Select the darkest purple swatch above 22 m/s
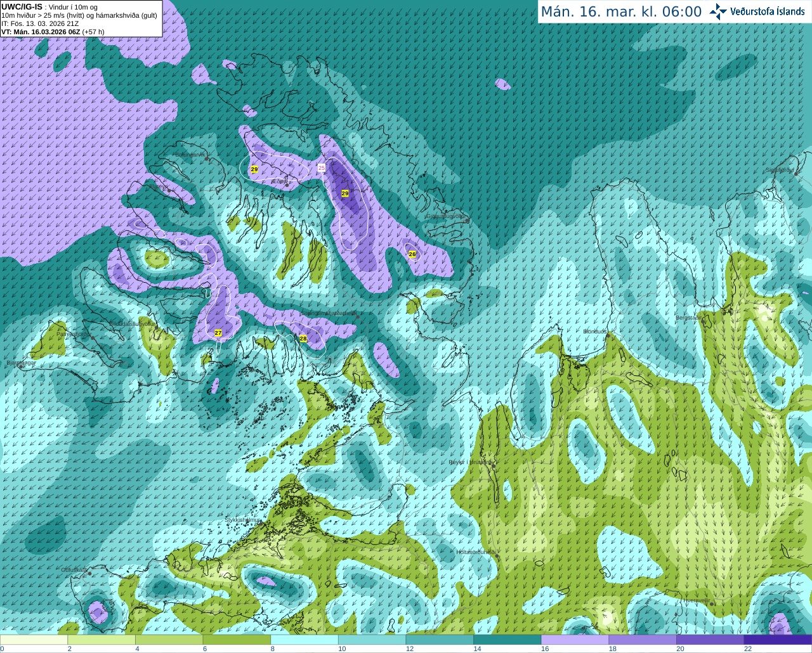812x653 pixels. pyautogui.click(x=778, y=640)
